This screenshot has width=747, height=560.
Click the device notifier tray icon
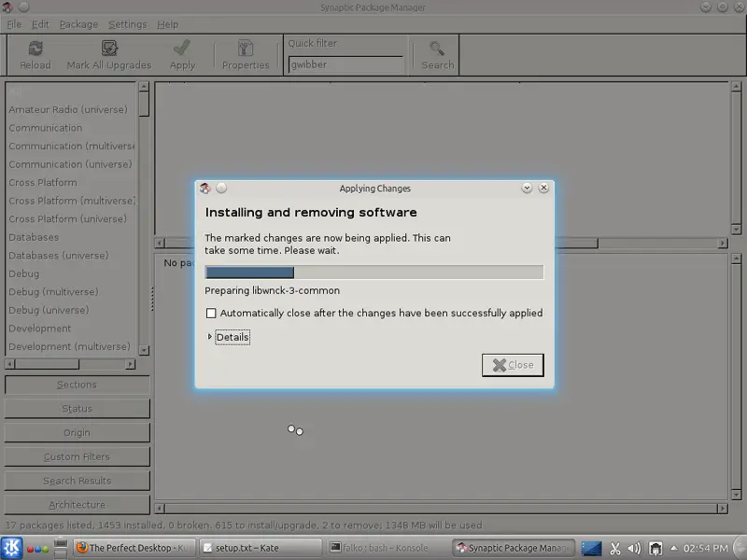(656, 549)
